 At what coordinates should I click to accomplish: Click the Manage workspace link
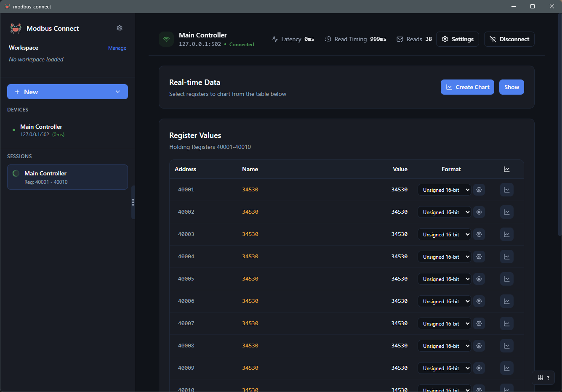pos(117,48)
